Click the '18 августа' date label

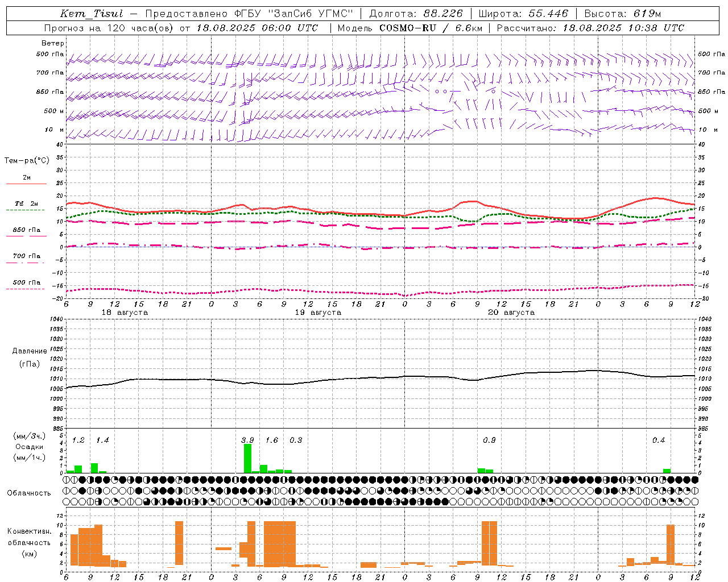[125, 313]
